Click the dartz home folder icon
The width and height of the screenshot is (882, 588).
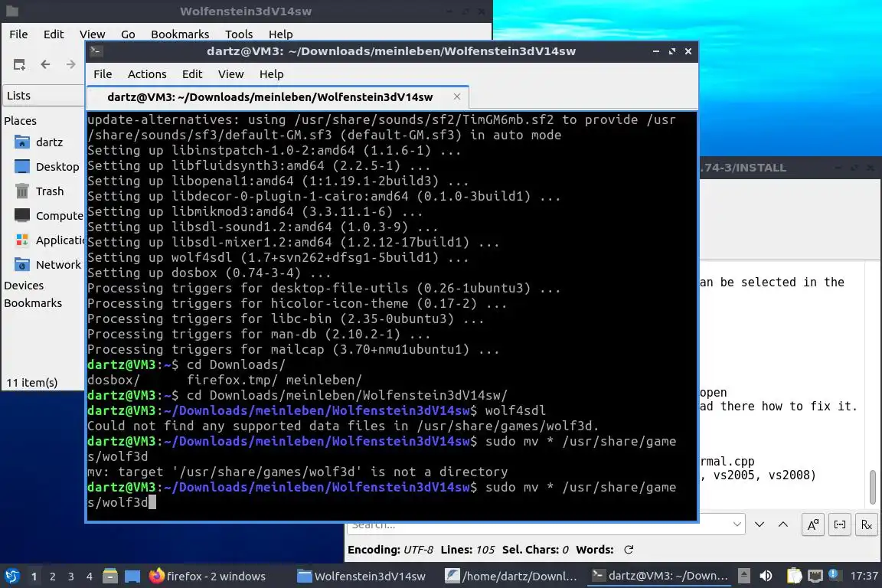click(22, 142)
